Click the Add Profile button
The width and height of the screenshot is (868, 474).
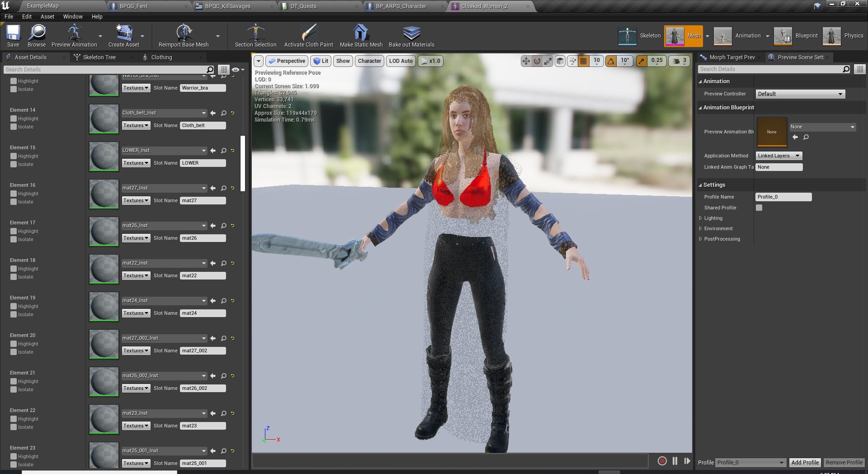(805, 463)
